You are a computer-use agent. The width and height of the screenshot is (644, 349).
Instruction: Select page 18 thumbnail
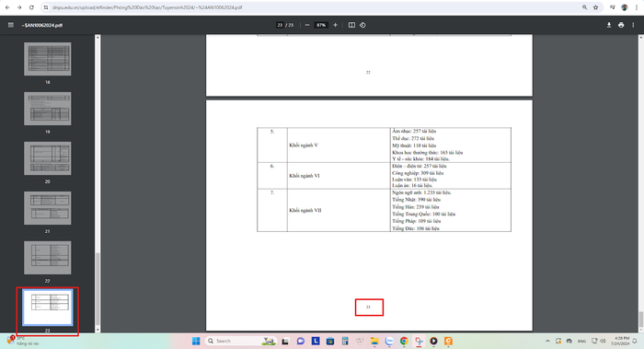pos(47,59)
